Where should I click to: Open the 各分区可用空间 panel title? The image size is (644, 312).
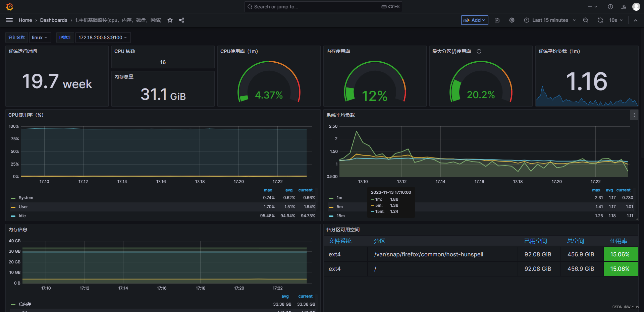[x=343, y=230]
